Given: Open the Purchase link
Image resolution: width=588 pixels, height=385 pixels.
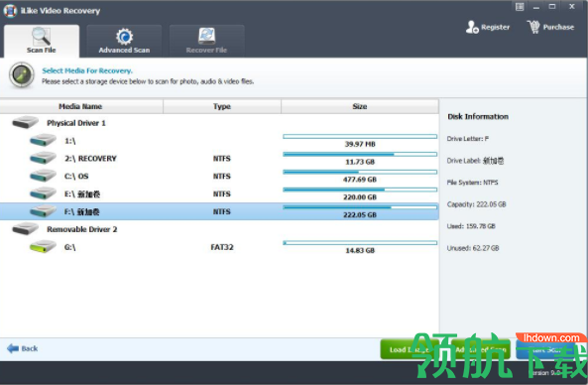Looking at the screenshot, I should pyautogui.click(x=558, y=27).
